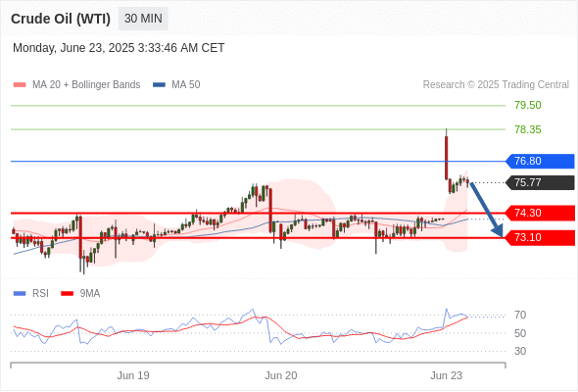Click the red 74.30 target price tag
The image size is (578, 392).
540,213
